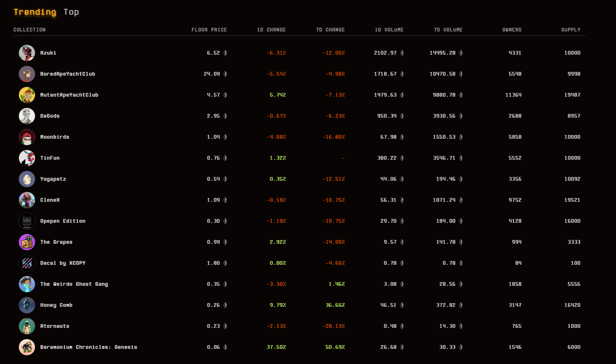616x364 pixels.
Task: Click Azuki 7D volume value 14495.28
Action: pyautogui.click(x=443, y=53)
